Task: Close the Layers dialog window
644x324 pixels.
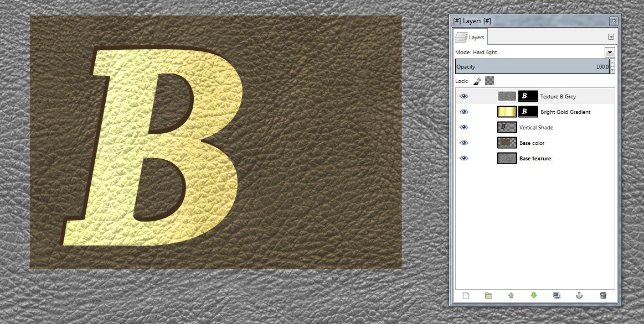Action: [613, 21]
